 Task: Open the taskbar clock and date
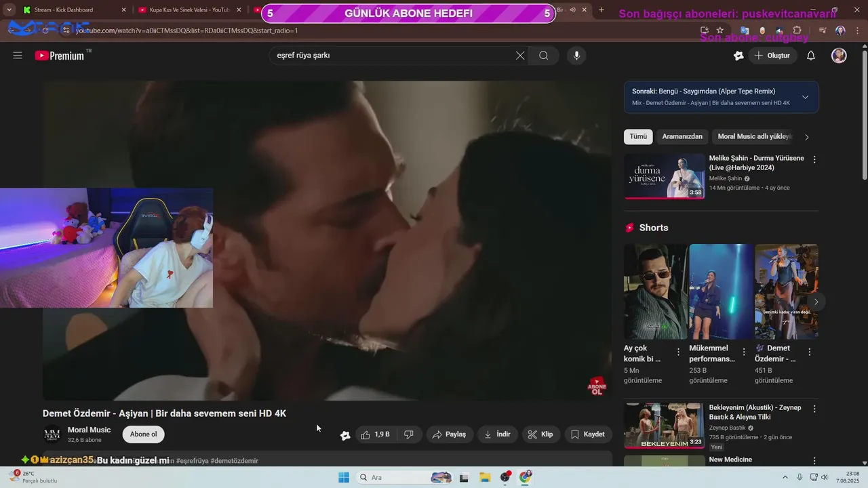pyautogui.click(x=848, y=477)
